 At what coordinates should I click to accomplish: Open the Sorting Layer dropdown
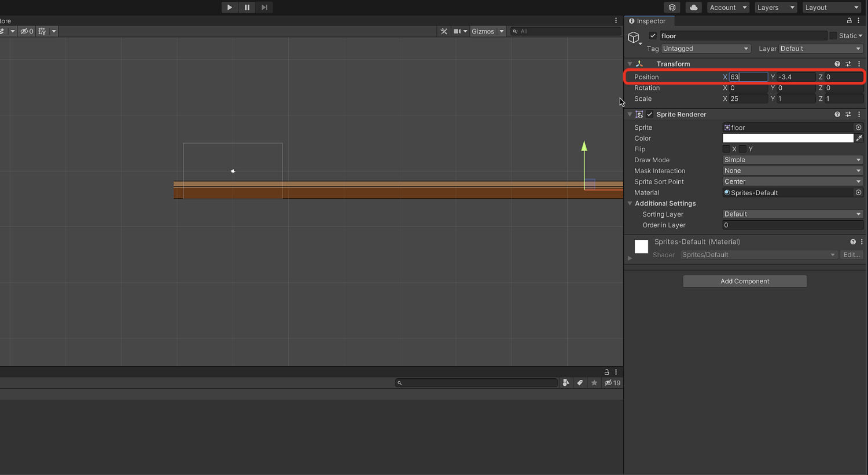click(x=793, y=214)
